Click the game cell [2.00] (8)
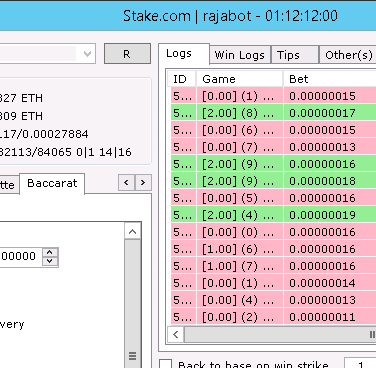 tap(240, 113)
